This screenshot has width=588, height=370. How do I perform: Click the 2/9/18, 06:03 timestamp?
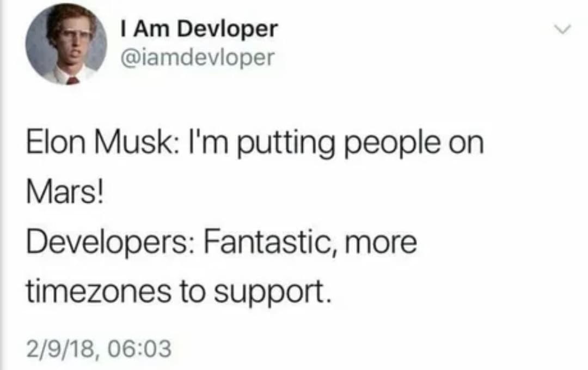click(99, 349)
